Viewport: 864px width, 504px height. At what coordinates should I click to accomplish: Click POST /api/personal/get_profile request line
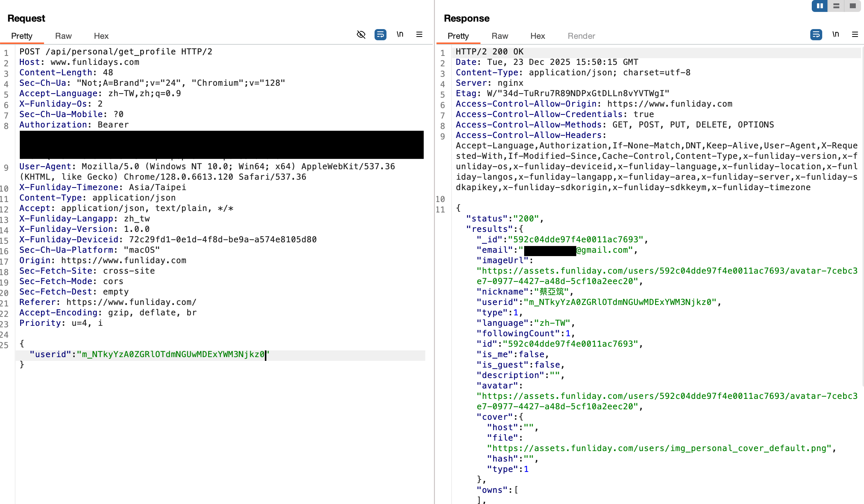coord(116,52)
